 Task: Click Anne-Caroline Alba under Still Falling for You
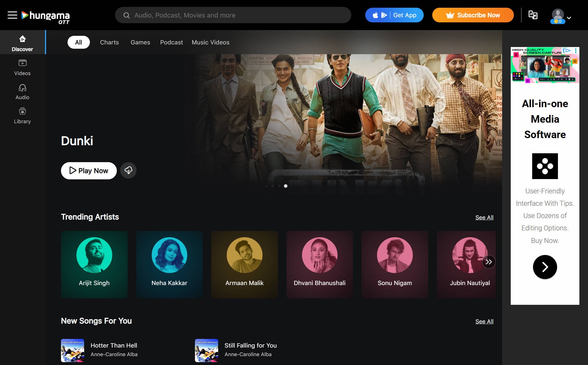(x=248, y=354)
